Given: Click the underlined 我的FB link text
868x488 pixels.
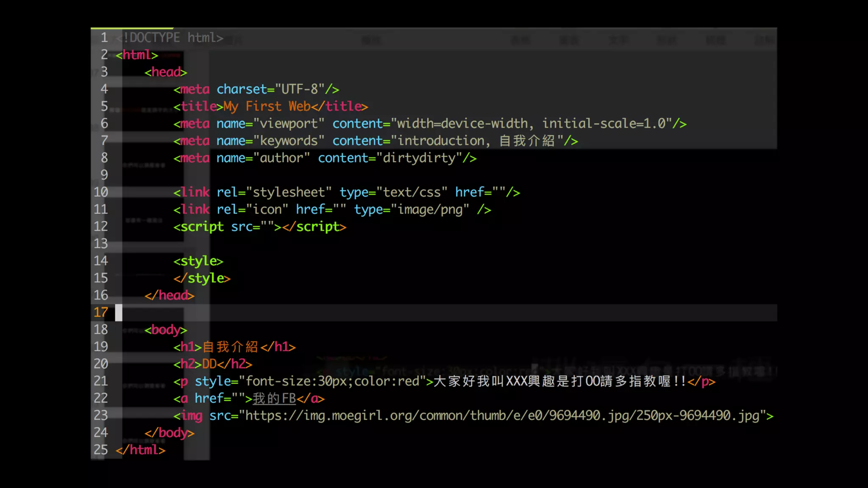Looking at the screenshot, I should tap(274, 399).
